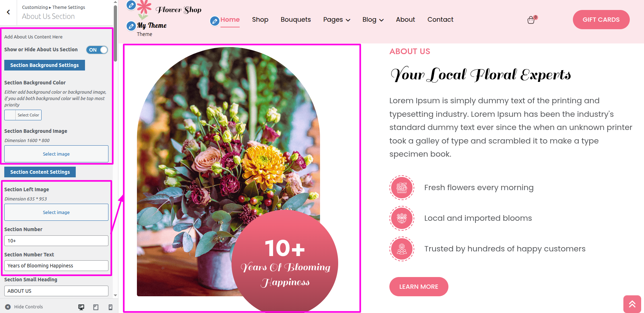
Task: Click the GIFT CARDS button
Action: click(601, 20)
